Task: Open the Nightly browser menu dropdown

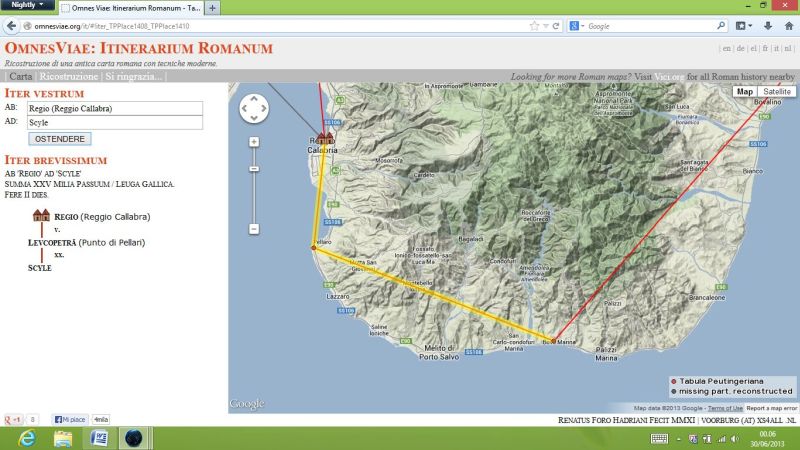Action: point(26,6)
